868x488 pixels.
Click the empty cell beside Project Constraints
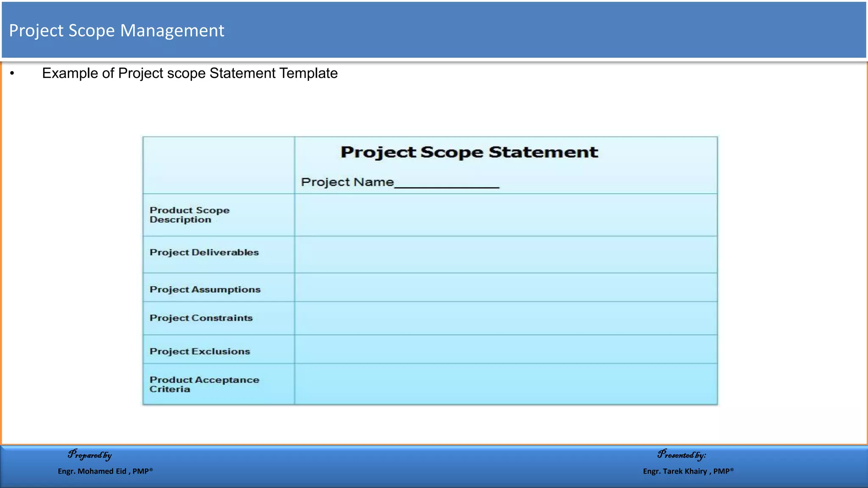(x=506, y=318)
